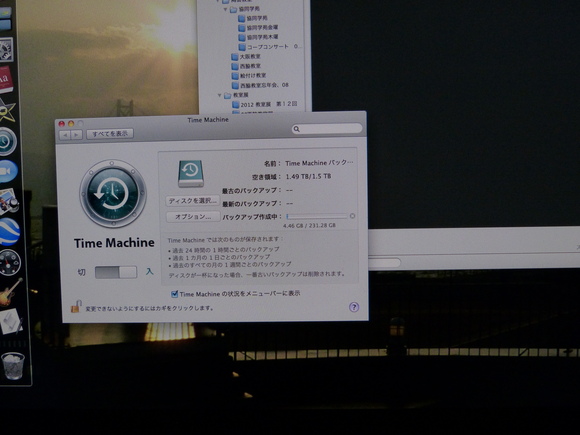Select the 協同学苑木曜 folder row
The width and height of the screenshot is (580, 435).
coord(258,37)
